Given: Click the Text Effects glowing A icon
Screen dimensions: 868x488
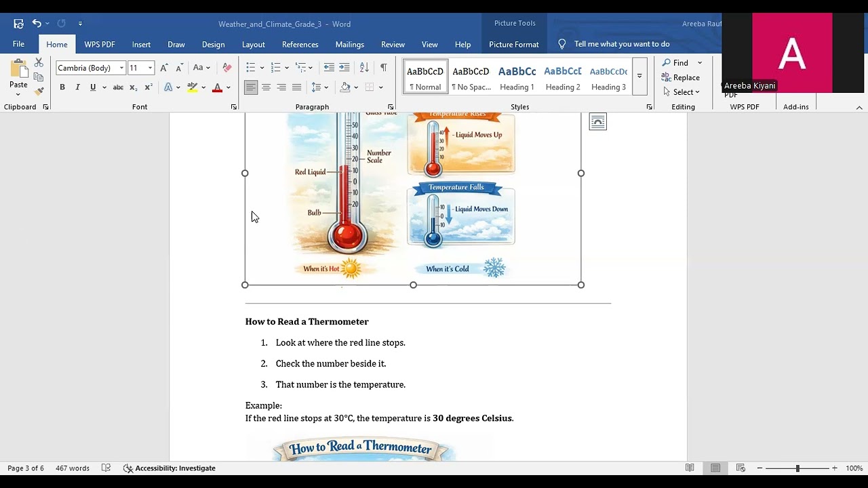Looking at the screenshot, I should coord(168,87).
